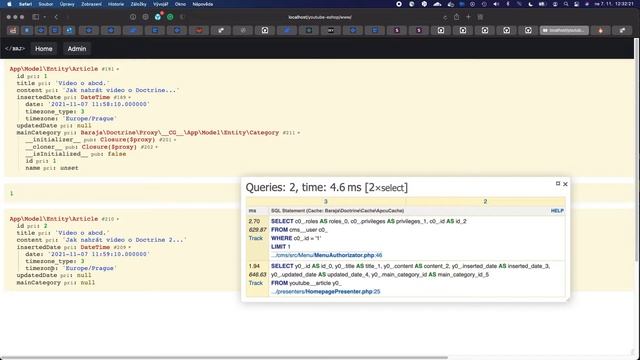Reload the page with the refresh icon
This screenshot has height=360, width=640.
click(445, 17)
